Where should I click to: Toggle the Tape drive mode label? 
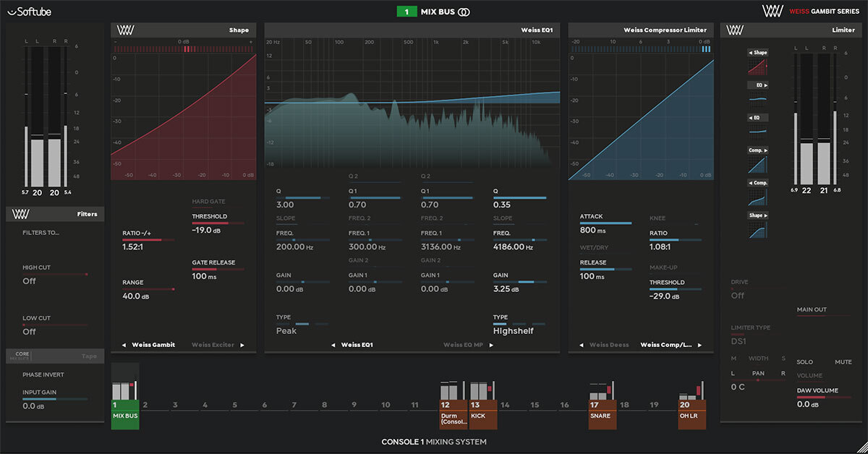pos(89,356)
